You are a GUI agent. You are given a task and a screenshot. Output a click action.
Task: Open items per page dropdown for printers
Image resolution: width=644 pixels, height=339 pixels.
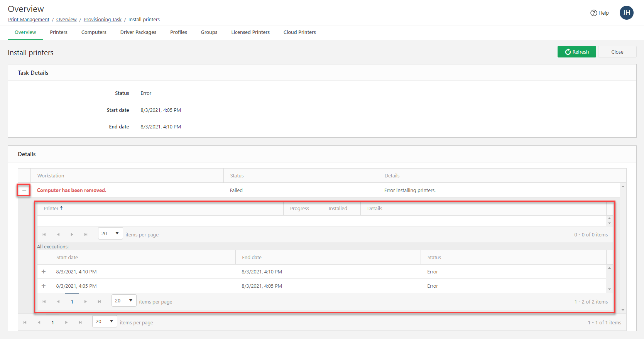tap(110, 234)
